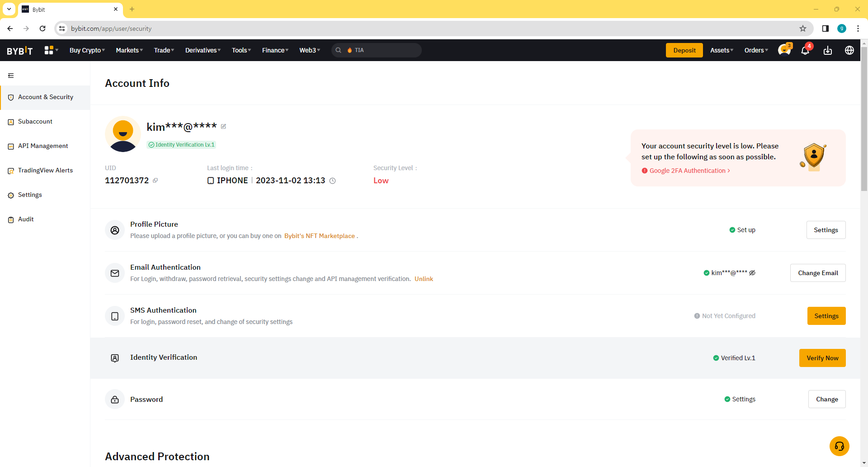Open API Management in sidebar
This screenshot has height=467, width=868.
click(43, 146)
